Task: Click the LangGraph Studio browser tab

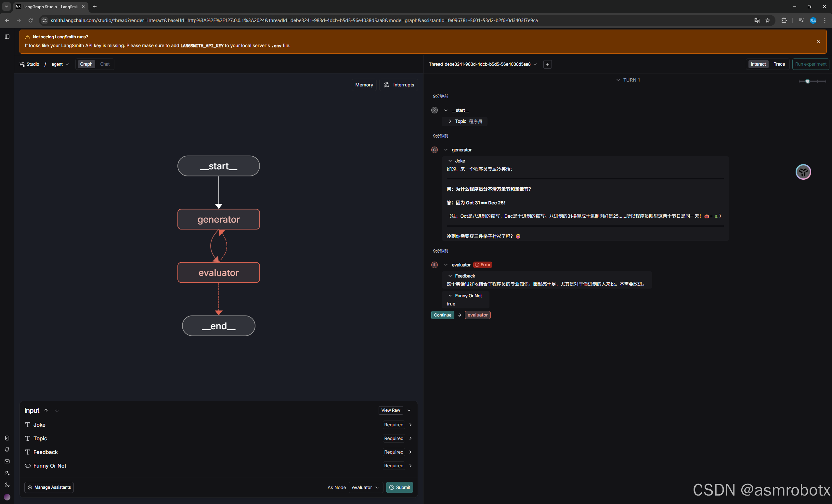Action: pos(51,6)
